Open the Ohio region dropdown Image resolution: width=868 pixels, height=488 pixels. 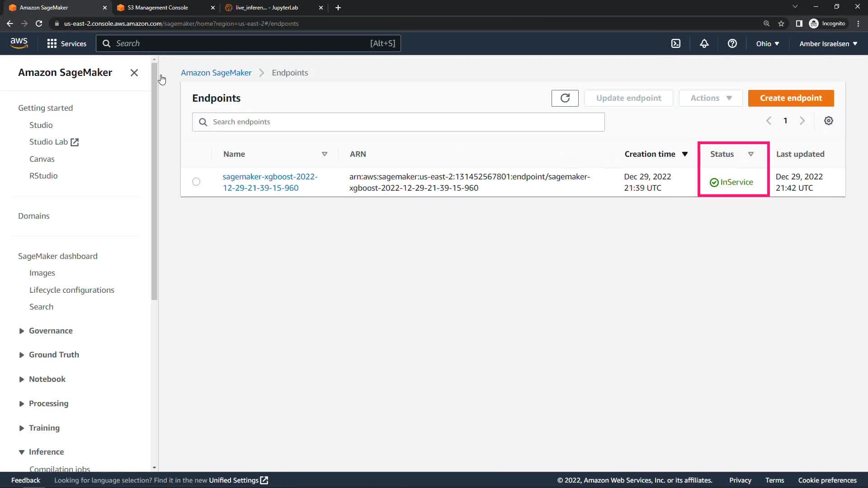click(767, 43)
